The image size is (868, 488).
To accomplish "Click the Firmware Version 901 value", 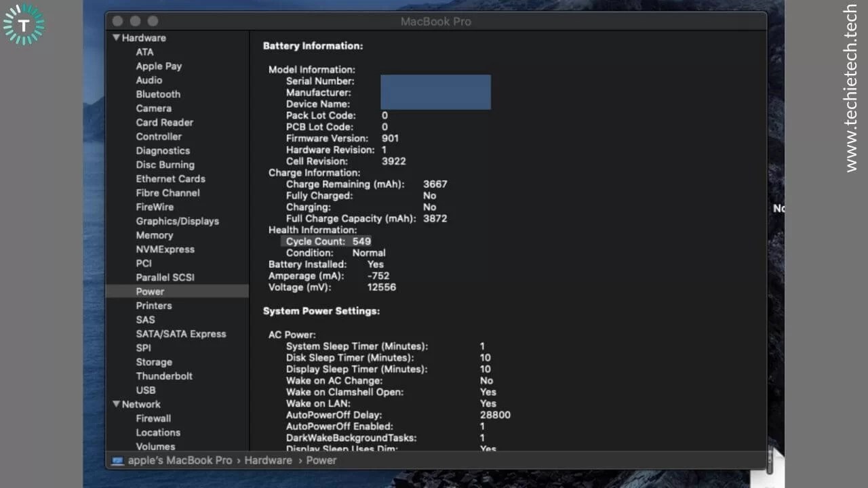I will [x=390, y=138].
